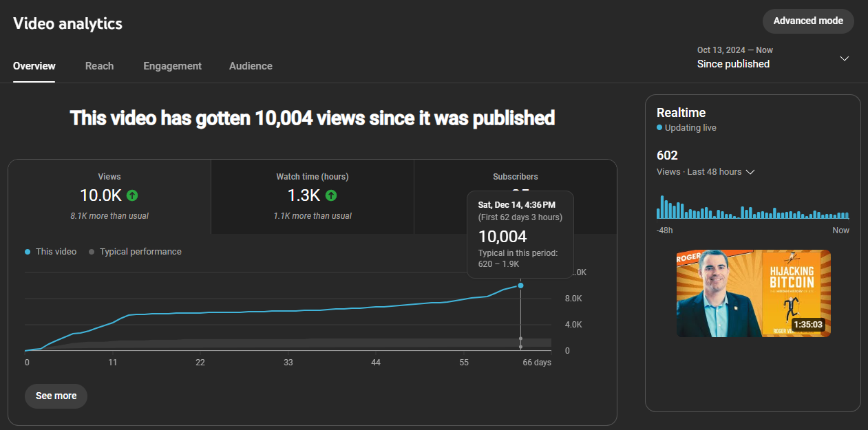Expand the date range dropdown chevron
This screenshot has width=868, height=430.
(x=845, y=58)
